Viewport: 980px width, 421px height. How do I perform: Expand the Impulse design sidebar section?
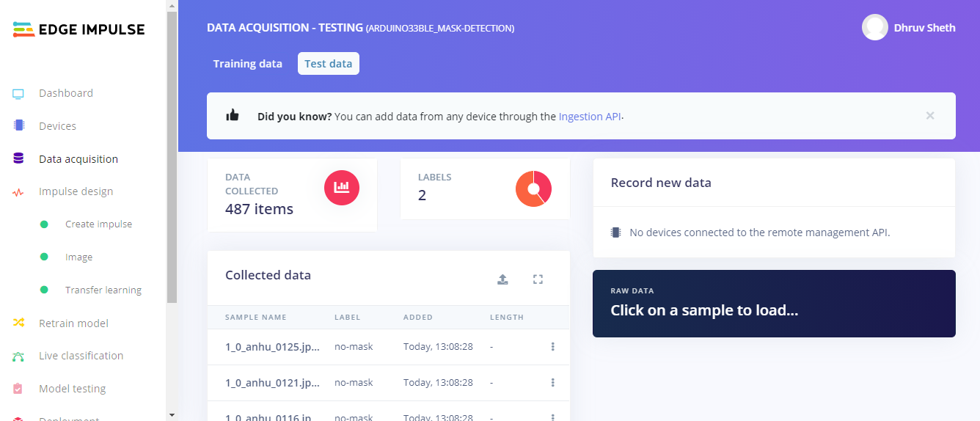coord(76,191)
